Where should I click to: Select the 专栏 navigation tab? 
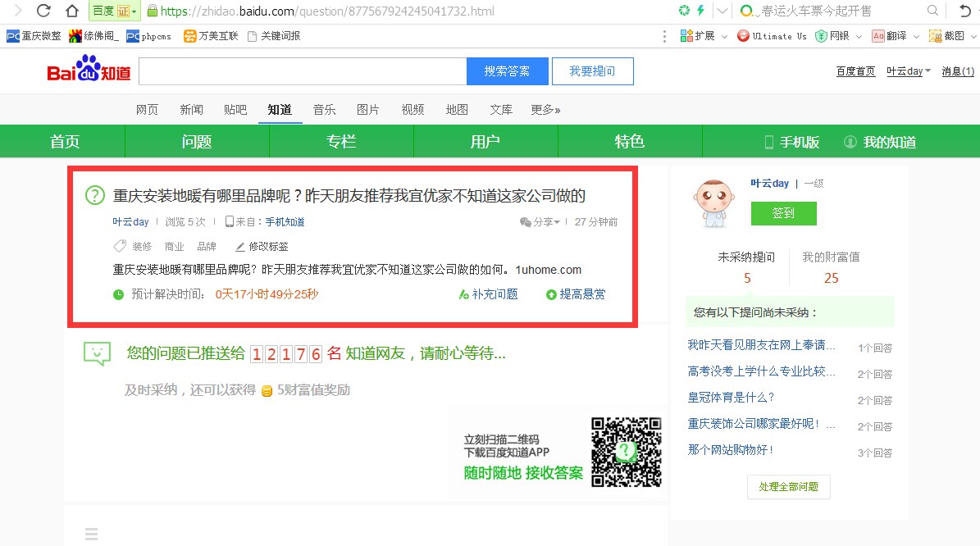click(341, 142)
